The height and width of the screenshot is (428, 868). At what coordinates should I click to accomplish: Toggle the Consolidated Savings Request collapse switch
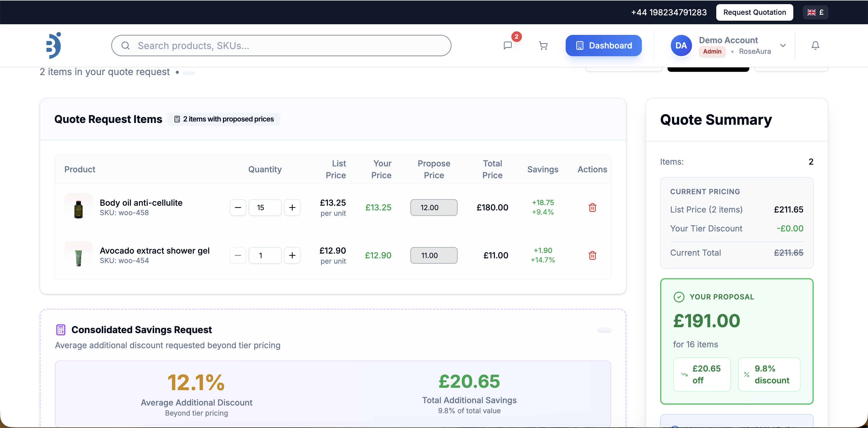point(605,330)
